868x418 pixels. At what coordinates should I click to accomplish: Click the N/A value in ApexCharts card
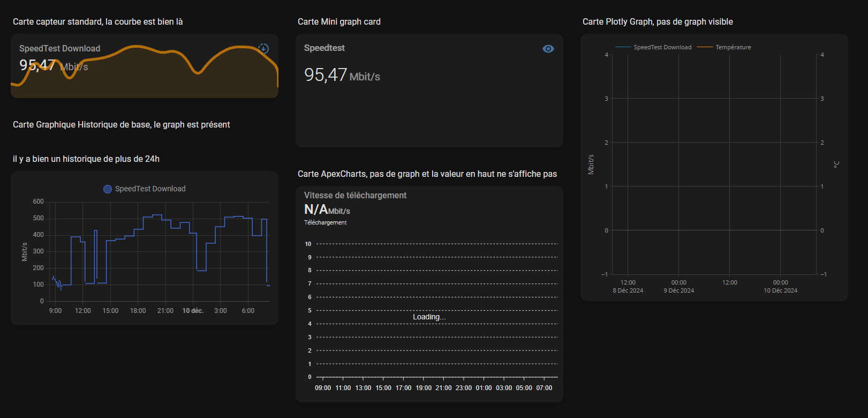coord(316,210)
